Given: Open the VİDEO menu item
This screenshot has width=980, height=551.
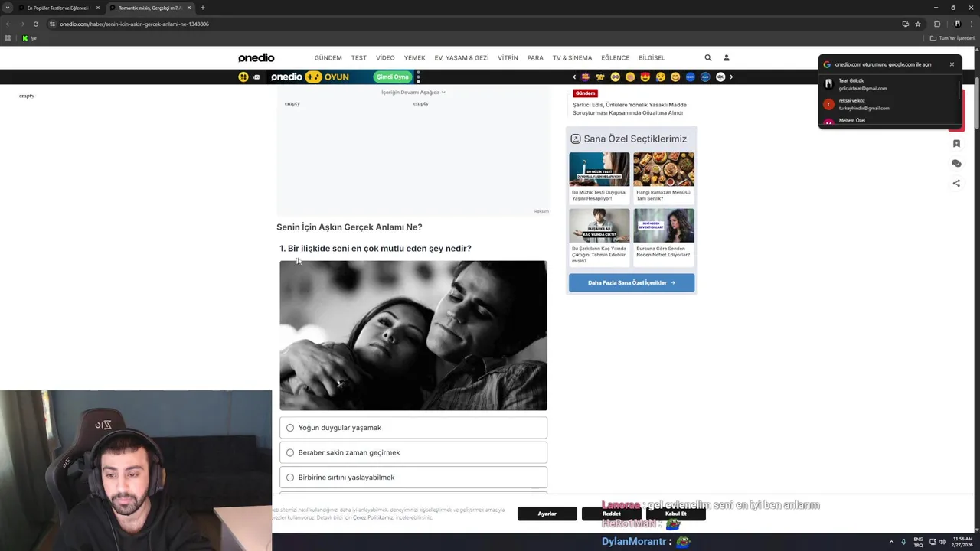Looking at the screenshot, I should click(385, 58).
